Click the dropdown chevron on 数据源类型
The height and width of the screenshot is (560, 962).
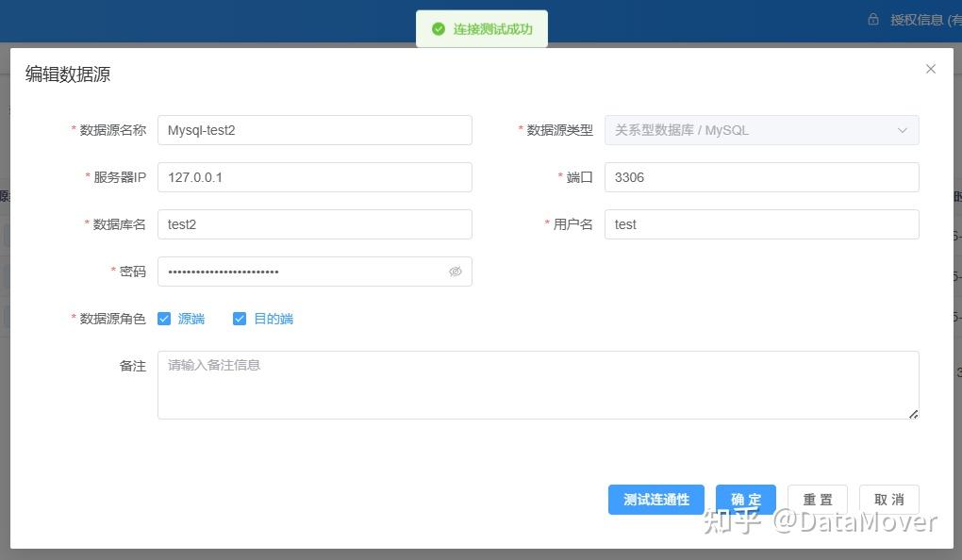pyautogui.click(x=903, y=130)
